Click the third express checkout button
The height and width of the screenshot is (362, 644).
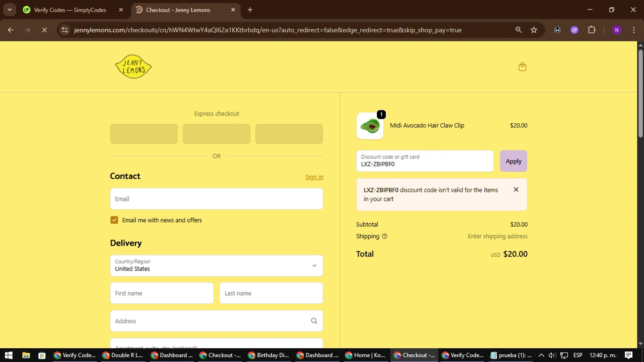[x=289, y=134]
